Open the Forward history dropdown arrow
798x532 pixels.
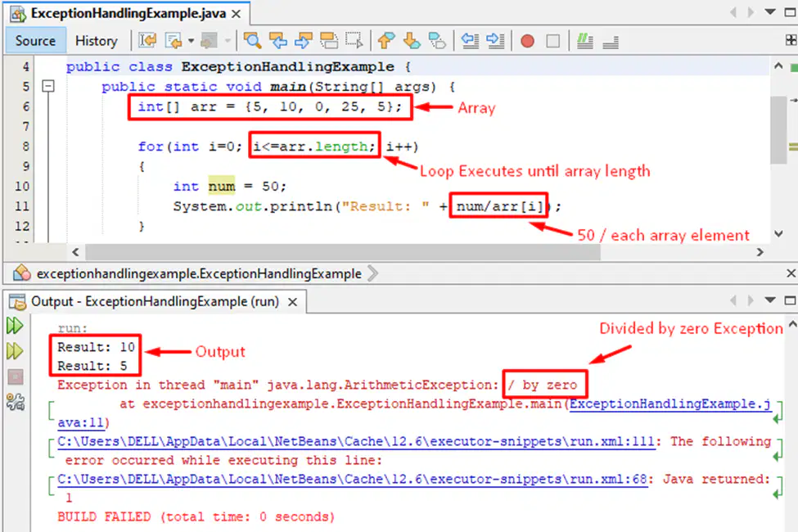coord(227,41)
